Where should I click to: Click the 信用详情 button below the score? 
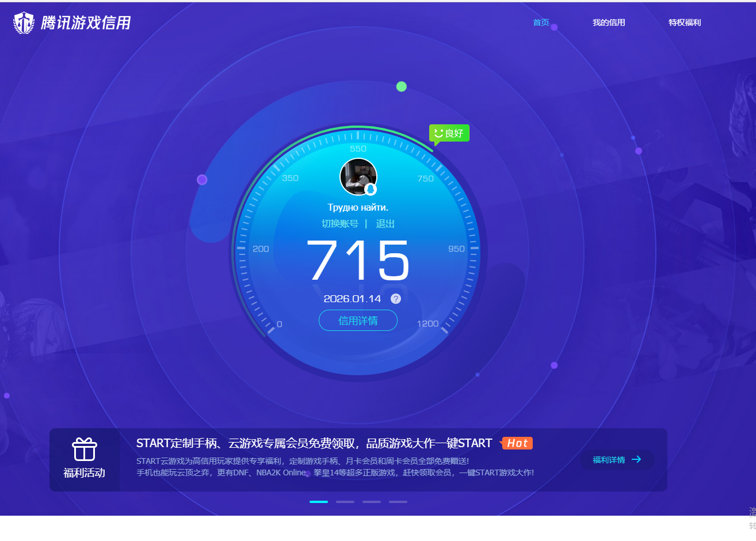pos(358,321)
